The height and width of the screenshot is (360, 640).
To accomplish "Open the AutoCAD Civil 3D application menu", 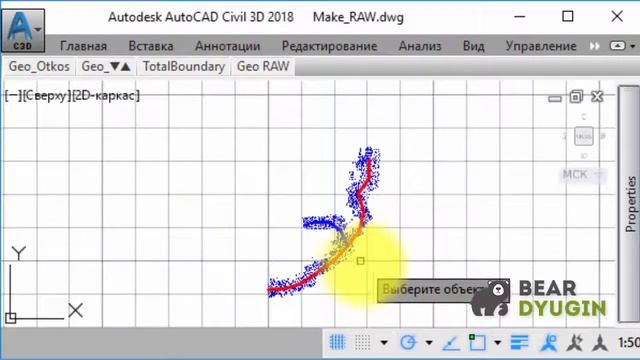I will [23, 31].
